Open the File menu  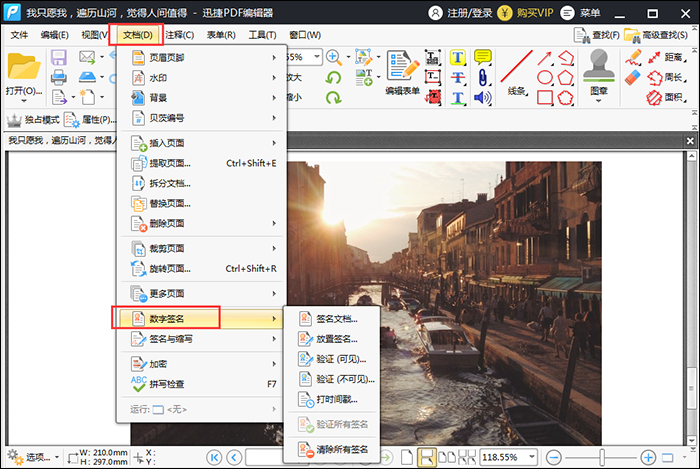point(19,35)
